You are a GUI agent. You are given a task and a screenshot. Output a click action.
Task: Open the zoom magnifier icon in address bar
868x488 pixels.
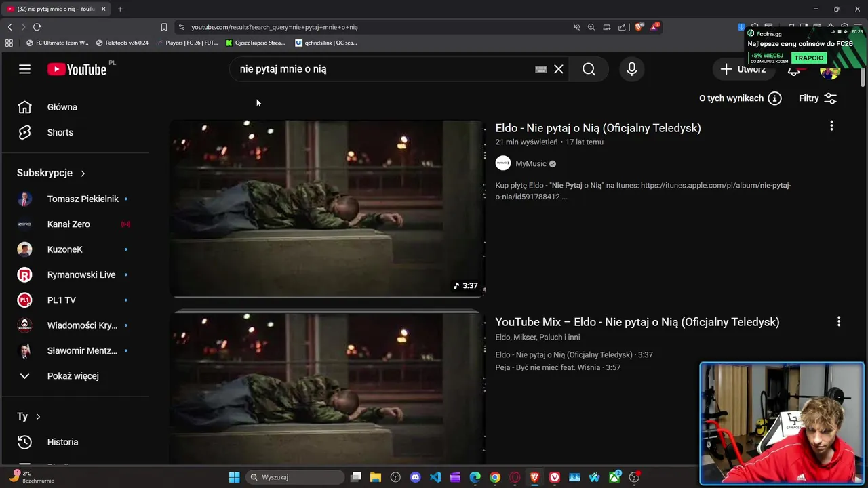pyautogui.click(x=591, y=27)
